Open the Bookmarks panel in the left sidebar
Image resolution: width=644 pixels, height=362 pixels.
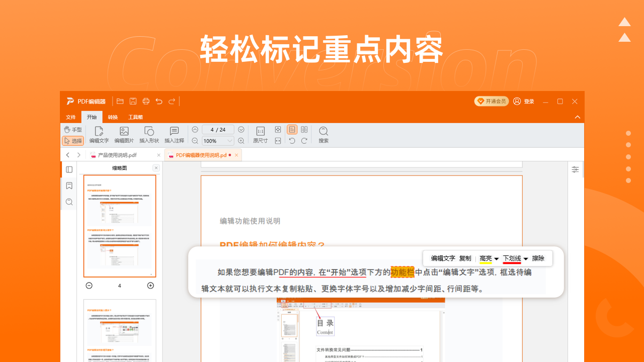[x=69, y=186]
